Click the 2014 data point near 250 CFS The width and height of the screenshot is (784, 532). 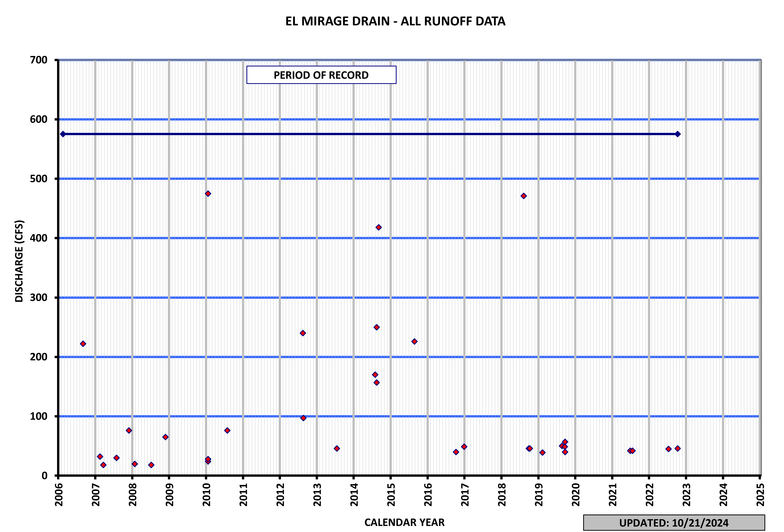coord(377,327)
